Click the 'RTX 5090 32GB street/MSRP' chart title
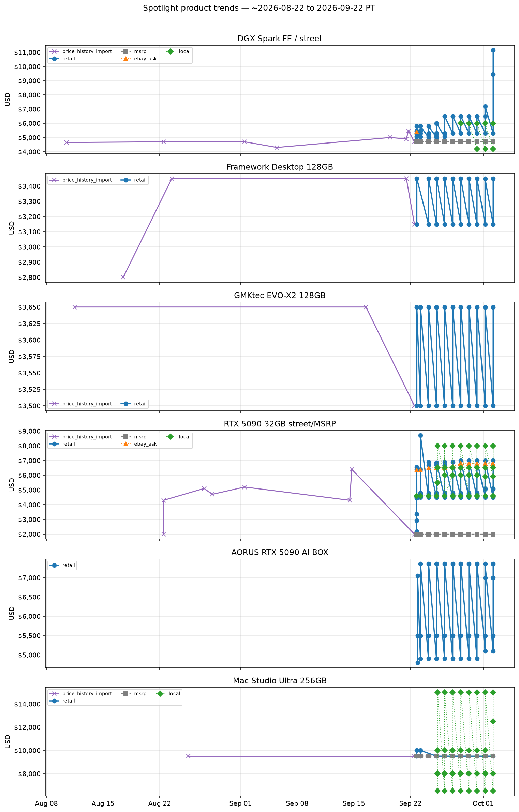Screen dimensions: 519x812 pyautogui.click(x=280, y=424)
